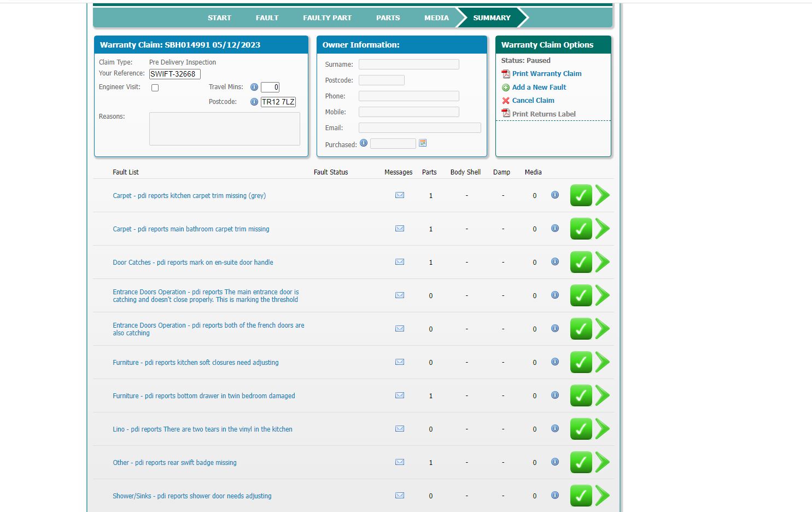Expand kitchen soft closures fault with green arrow
The width and height of the screenshot is (812, 512).
click(603, 362)
